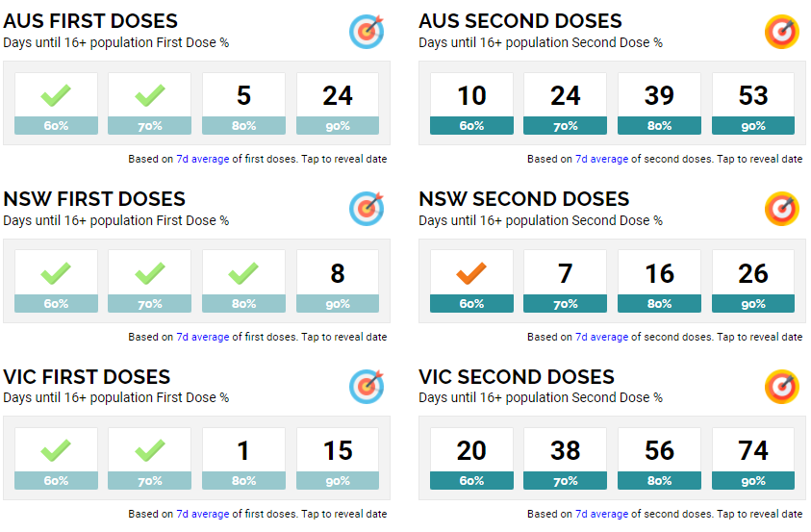Open the 7d average link under AUS First Doses

[x=203, y=160]
